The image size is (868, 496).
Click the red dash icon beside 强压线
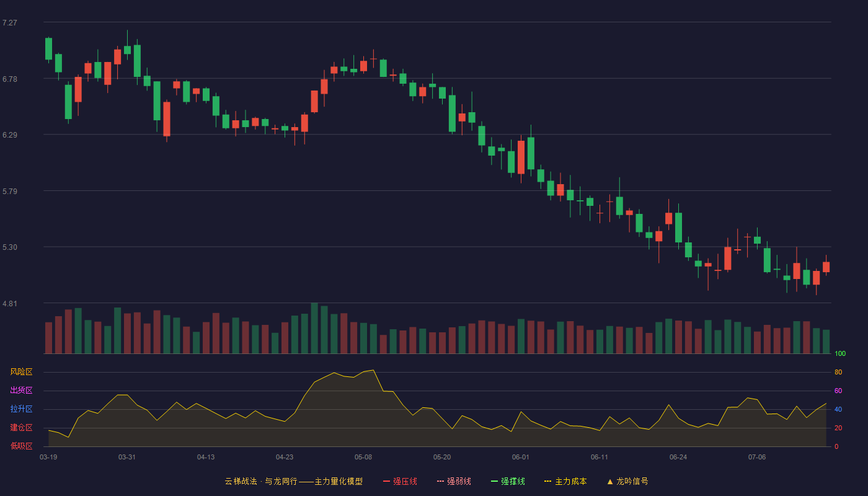point(387,481)
